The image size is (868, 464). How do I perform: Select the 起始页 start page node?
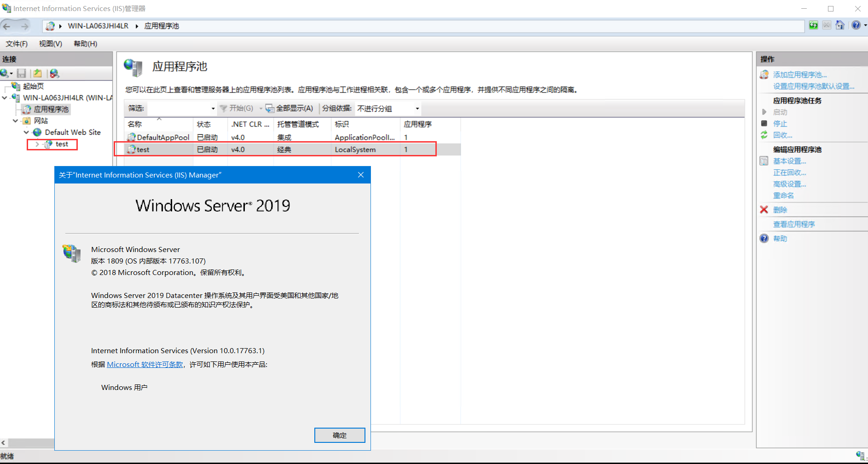tap(33, 86)
